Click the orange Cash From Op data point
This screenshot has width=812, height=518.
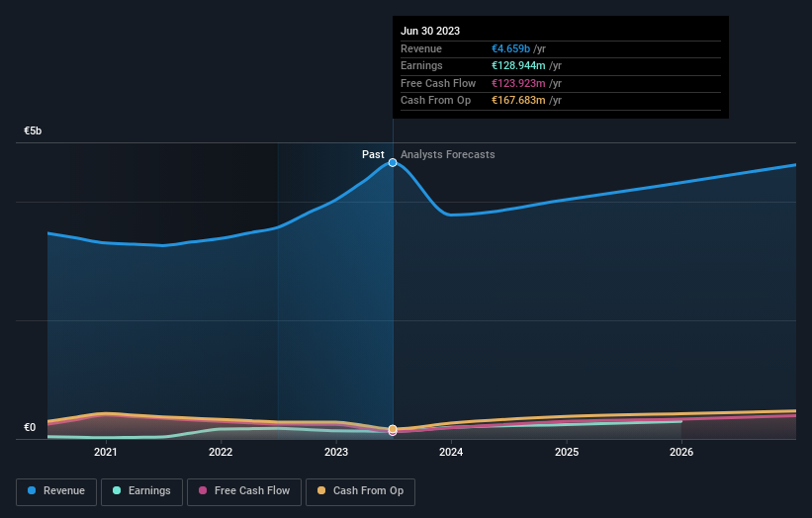pos(393,429)
